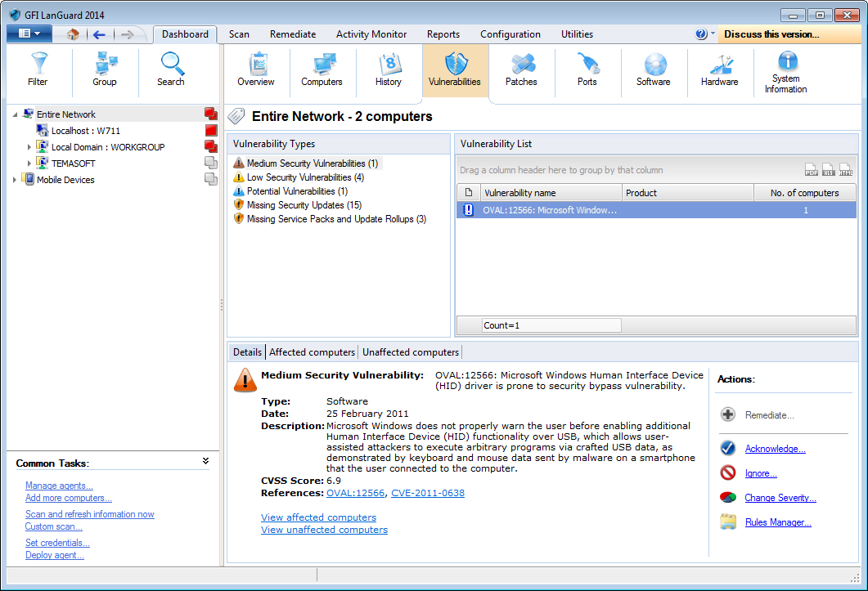868x591 pixels.
Task: Switch to the Dashboard tab
Action: 185,34
